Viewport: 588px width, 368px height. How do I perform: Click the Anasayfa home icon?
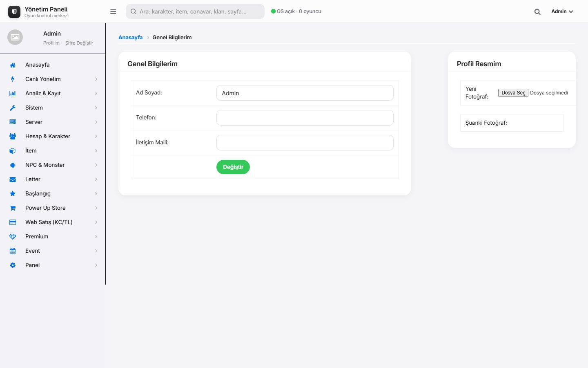[13, 65]
